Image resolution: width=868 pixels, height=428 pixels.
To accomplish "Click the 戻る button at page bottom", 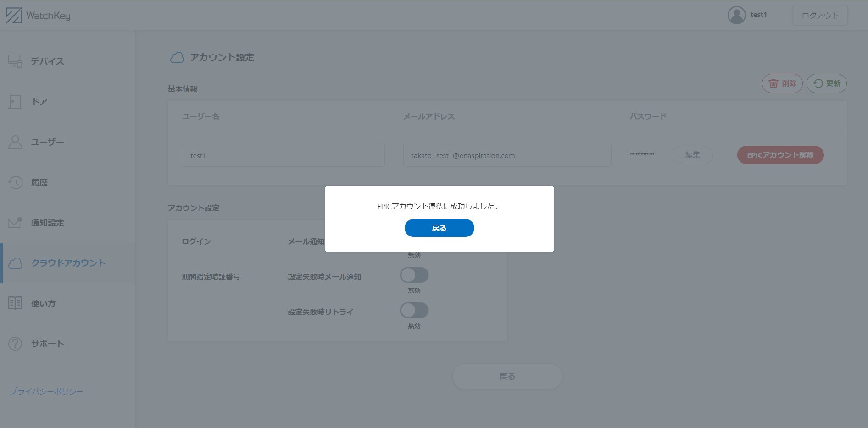I will pyautogui.click(x=507, y=376).
